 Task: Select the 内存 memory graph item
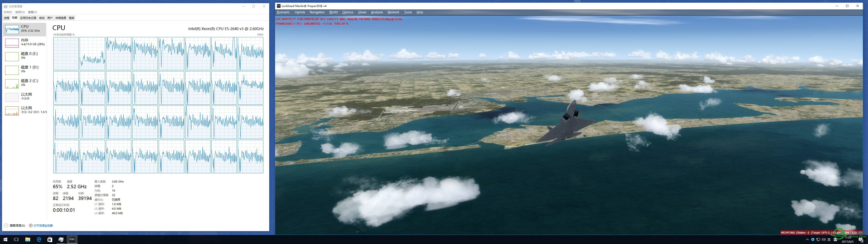[24, 42]
